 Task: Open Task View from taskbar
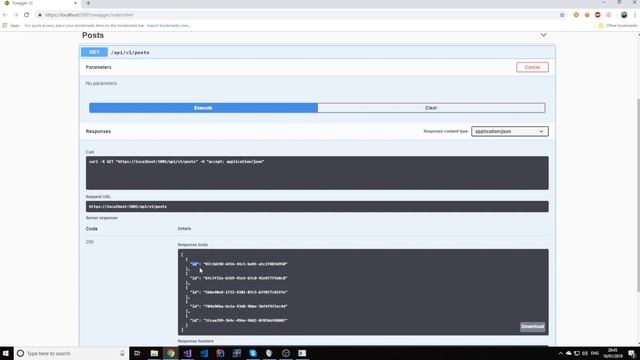(x=137, y=353)
